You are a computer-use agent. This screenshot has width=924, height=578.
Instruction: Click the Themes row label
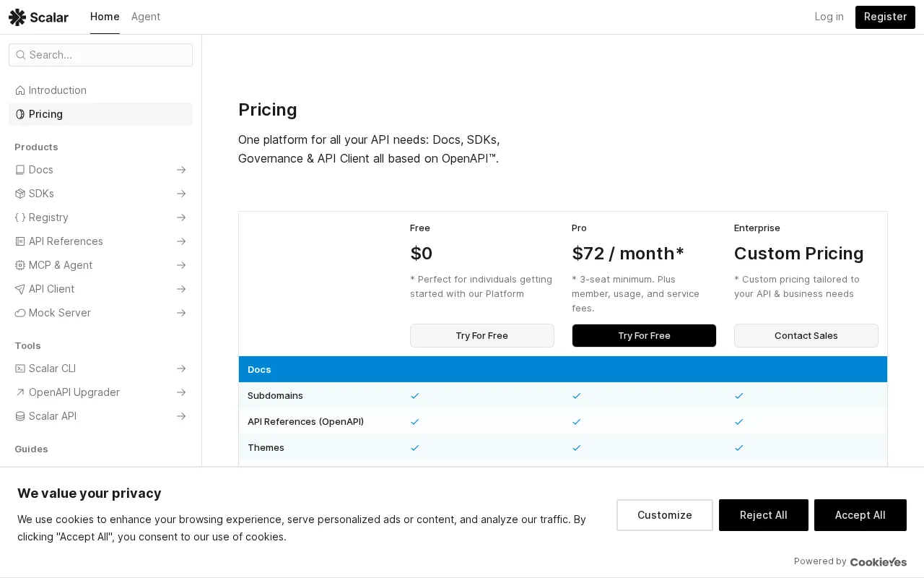click(x=266, y=448)
